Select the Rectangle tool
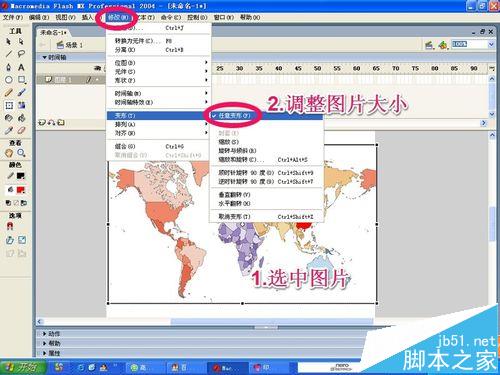 pyautogui.click(x=21, y=80)
